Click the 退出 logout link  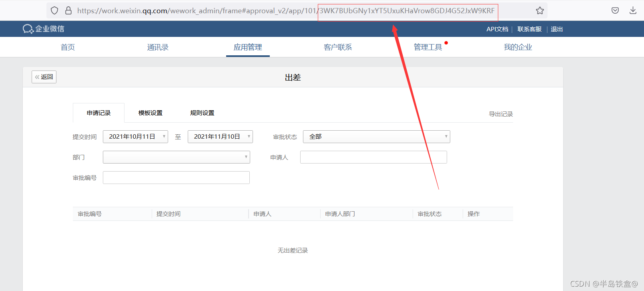click(x=557, y=29)
